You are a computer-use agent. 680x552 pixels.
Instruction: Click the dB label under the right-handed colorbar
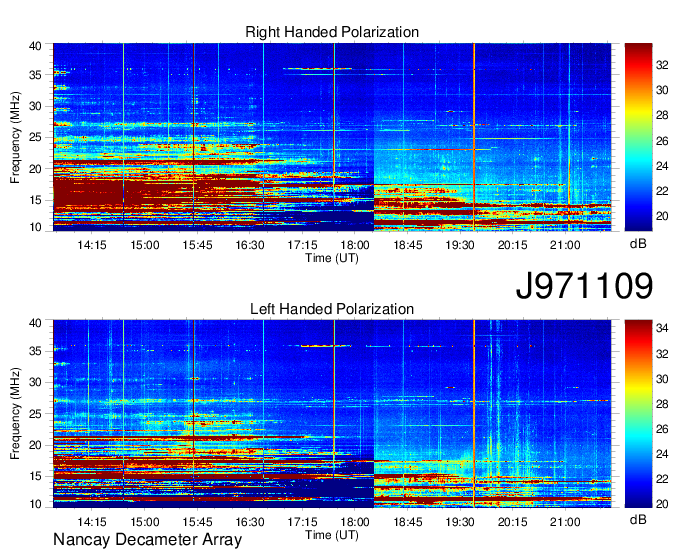[638, 244]
